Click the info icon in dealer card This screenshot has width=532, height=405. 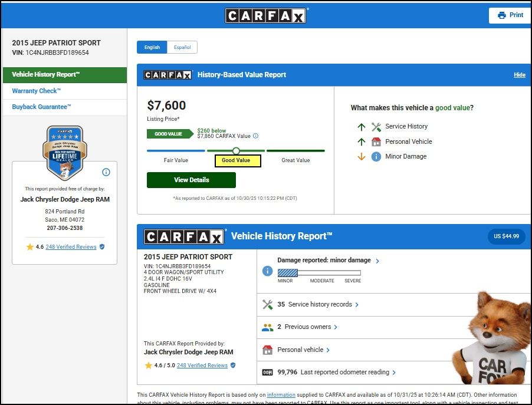coord(106,172)
